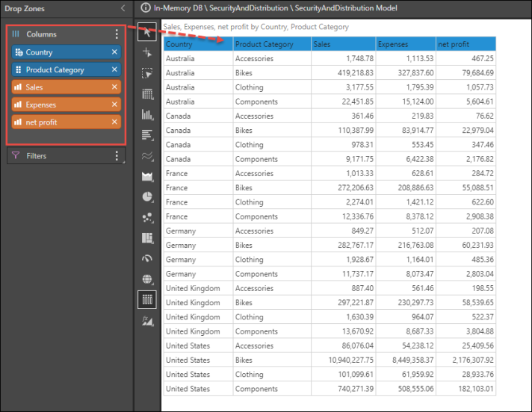Choose the globe map visualization
Viewport: 532px width, 412px height.
click(147, 279)
